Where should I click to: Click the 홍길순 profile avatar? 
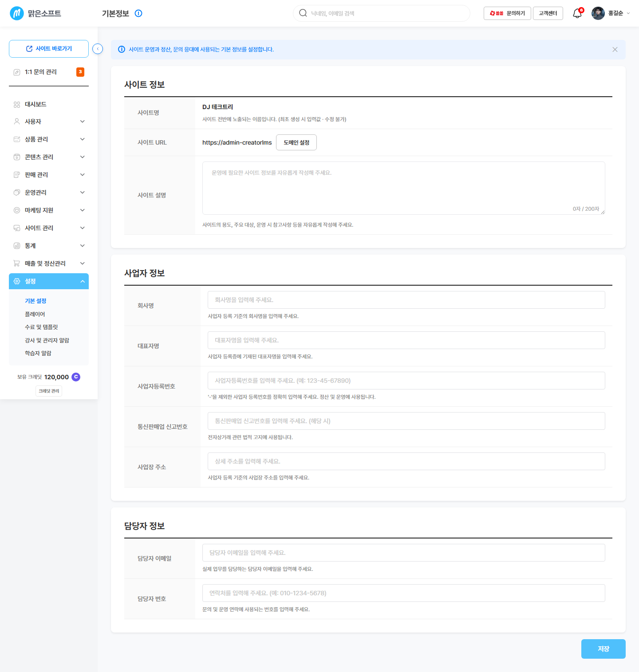click(x=598, y=13)
